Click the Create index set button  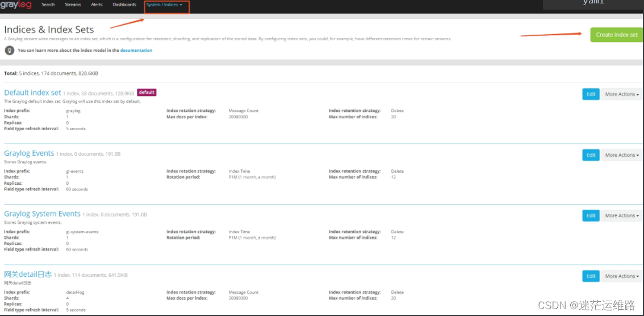click(x=617, y=35)
